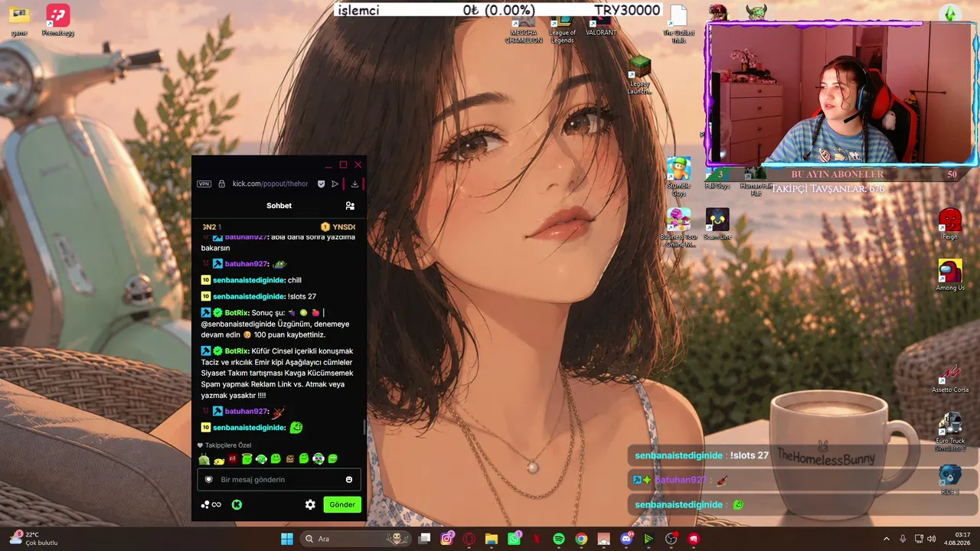The height and width of the screenshot is (551, 980).
Task: Click the shield icon inside the message box
Action: (x=208, y=480)
